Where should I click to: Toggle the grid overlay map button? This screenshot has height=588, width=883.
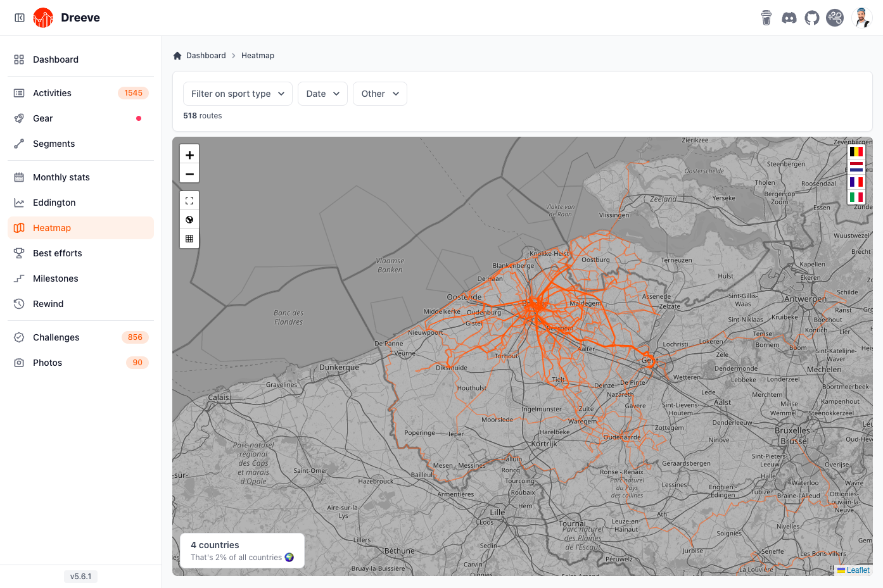[189, 239]
